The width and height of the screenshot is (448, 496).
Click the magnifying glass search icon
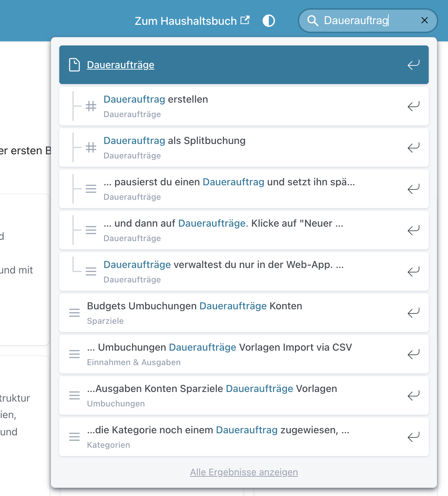tap(313, 21)
